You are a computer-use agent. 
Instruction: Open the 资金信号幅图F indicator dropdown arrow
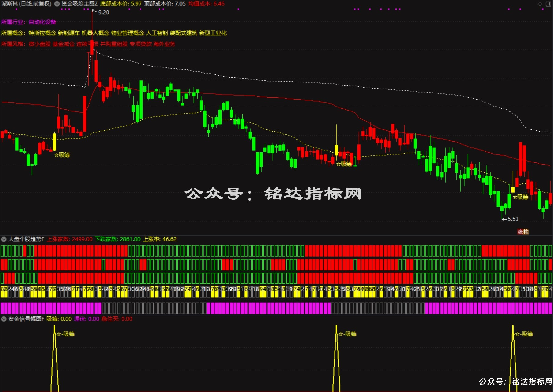4,319
